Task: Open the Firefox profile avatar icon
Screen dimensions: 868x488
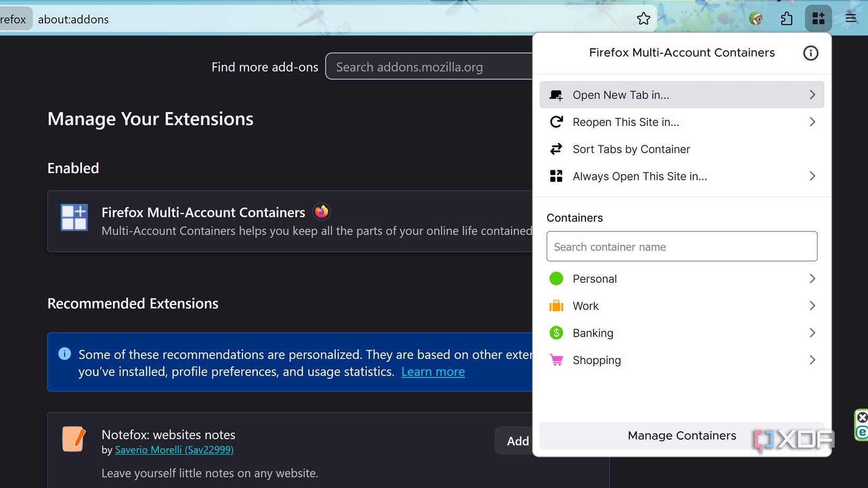Action: point(756,18)
